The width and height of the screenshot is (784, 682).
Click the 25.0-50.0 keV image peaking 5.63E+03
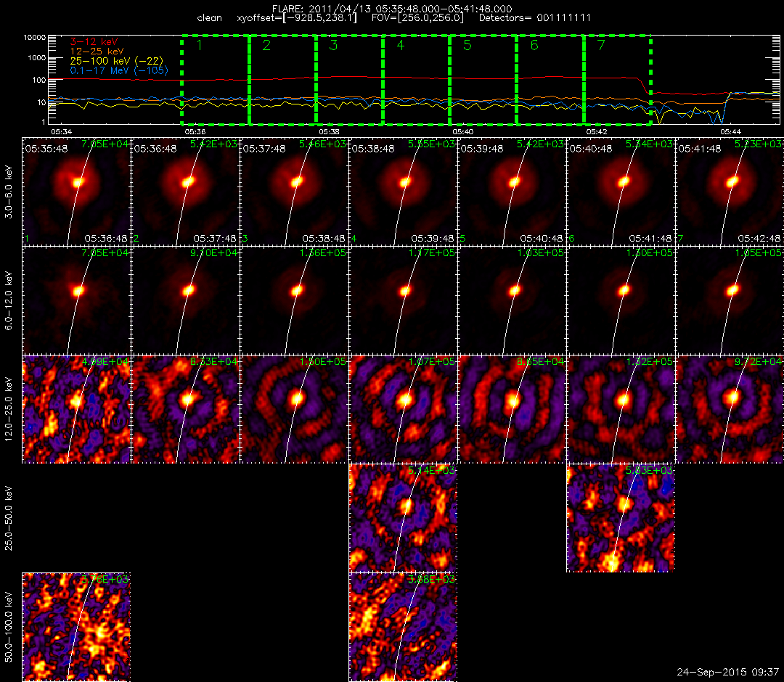(621, 518)
